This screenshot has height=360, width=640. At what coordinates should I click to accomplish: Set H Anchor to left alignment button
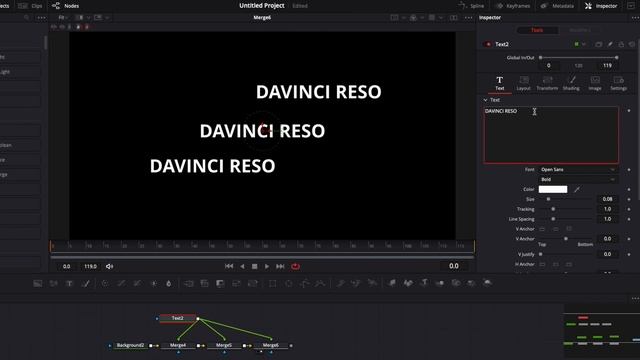(542, 264)
